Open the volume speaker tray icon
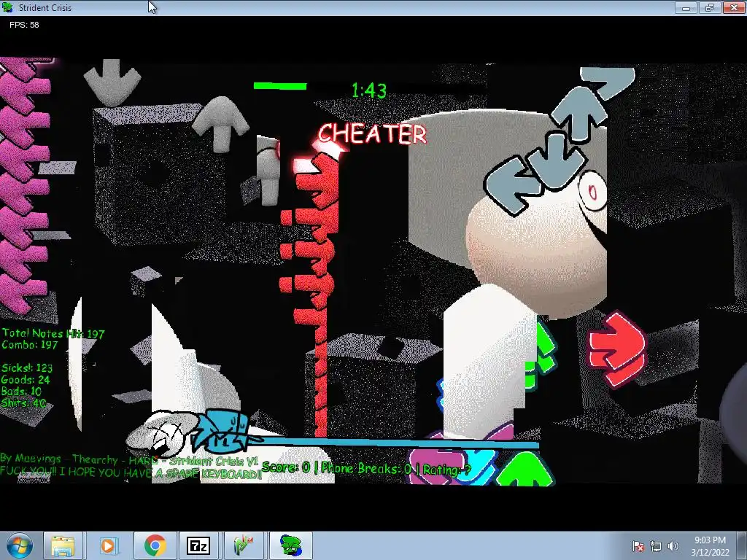 pos(673,546)
